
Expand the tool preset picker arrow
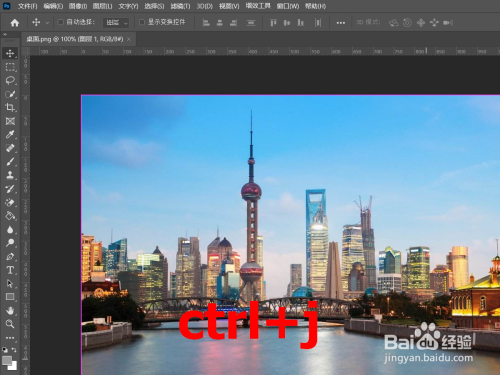tap(47, 23)
